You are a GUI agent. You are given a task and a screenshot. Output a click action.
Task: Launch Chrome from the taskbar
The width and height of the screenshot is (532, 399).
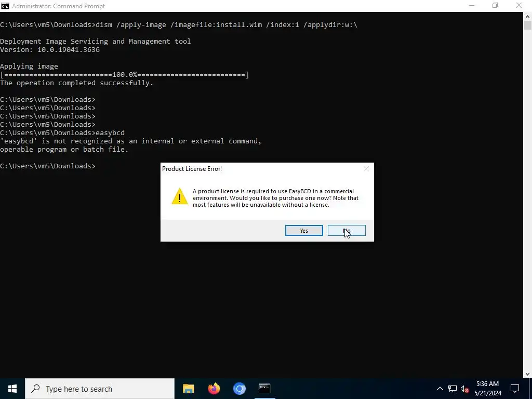tap(239, 389)
